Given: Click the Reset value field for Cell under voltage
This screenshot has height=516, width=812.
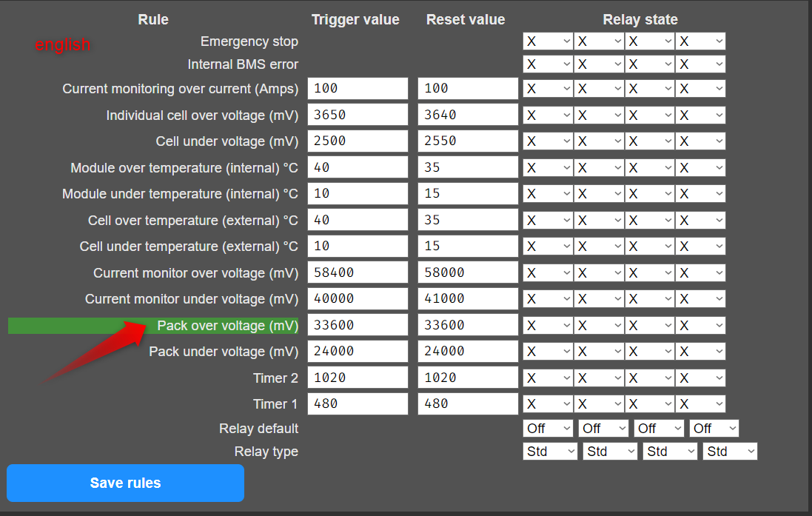Looking at the screenshot, I should coord(467,141).
